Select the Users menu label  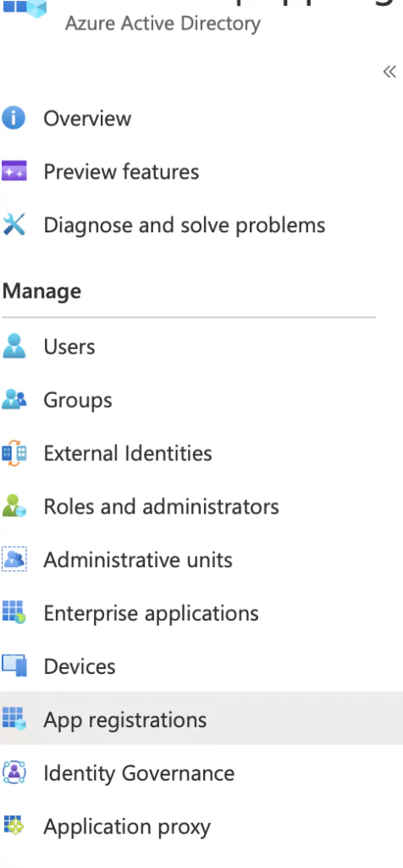[x=69, y=347]
